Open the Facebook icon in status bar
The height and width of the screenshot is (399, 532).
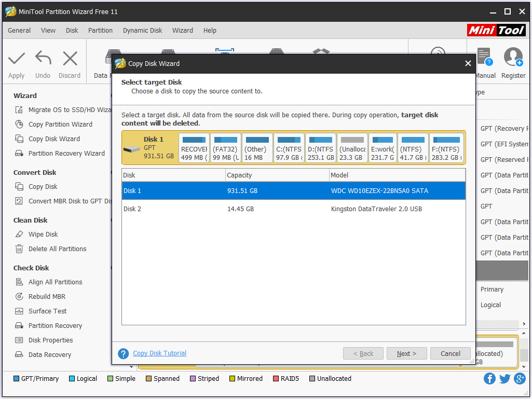point(489,379)
